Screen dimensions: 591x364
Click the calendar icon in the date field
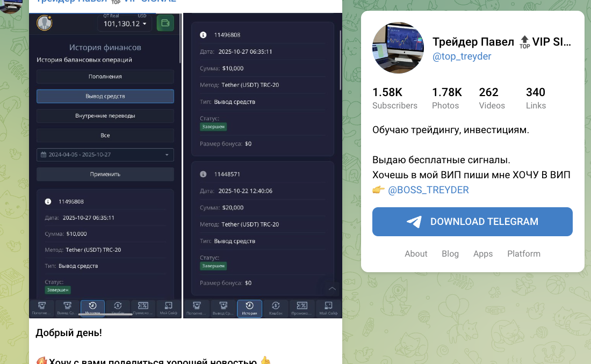point(44,155)
